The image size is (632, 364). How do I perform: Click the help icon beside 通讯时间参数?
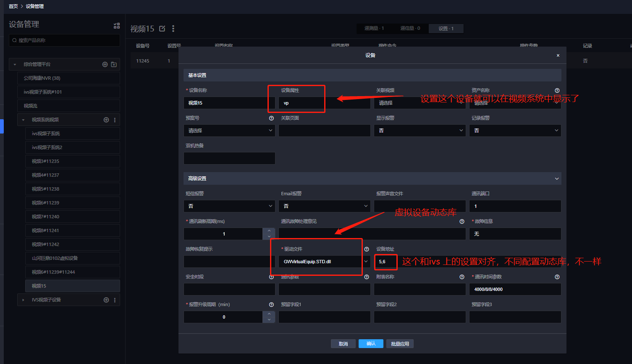click(557, 277)
